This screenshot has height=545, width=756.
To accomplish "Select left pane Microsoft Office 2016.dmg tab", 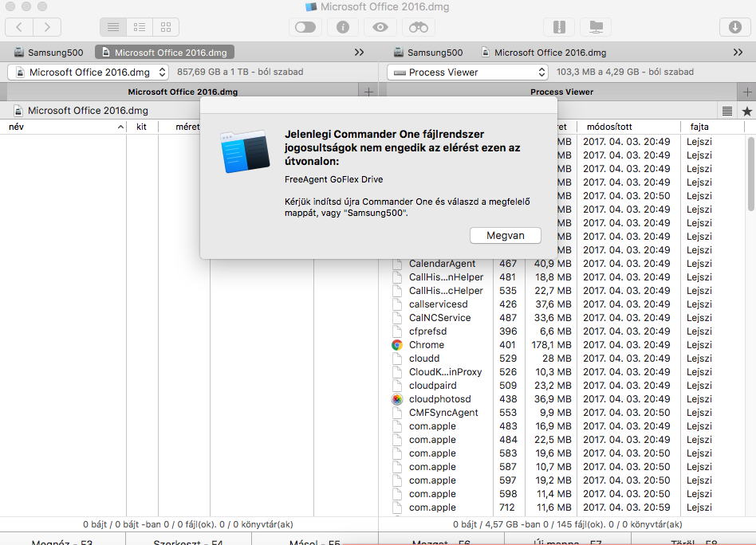I will [164, 53].
